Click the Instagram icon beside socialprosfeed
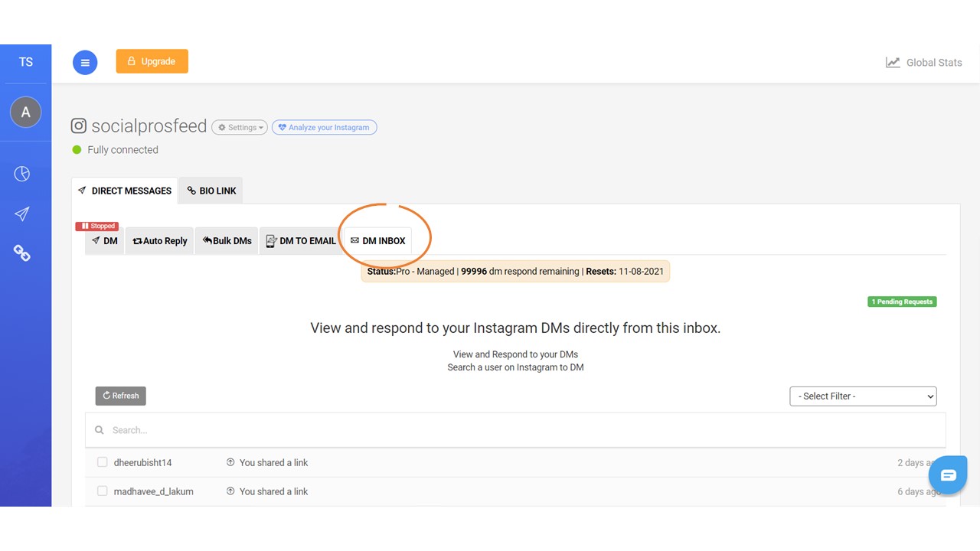The width and height of the screenshot is (980, 551). [x=78, y=126]
